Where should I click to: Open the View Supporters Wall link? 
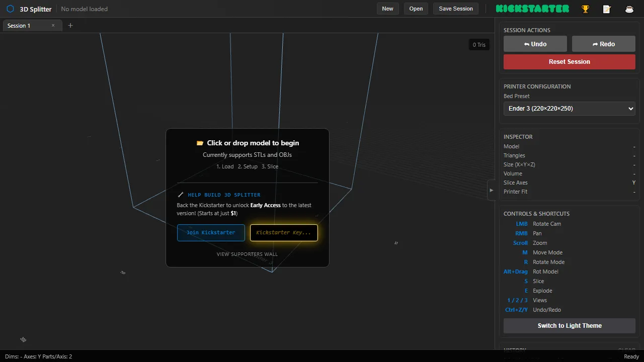coord(247,254)
